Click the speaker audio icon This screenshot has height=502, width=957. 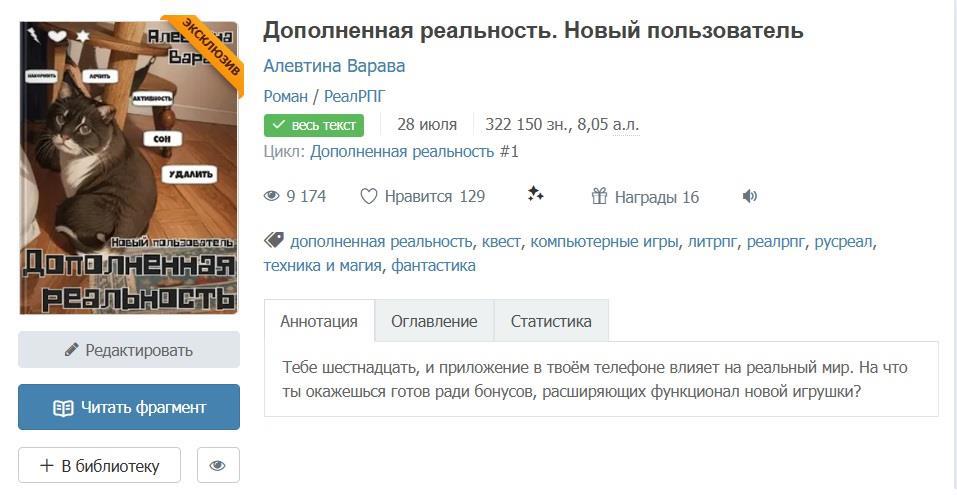(x=750, y=197)
